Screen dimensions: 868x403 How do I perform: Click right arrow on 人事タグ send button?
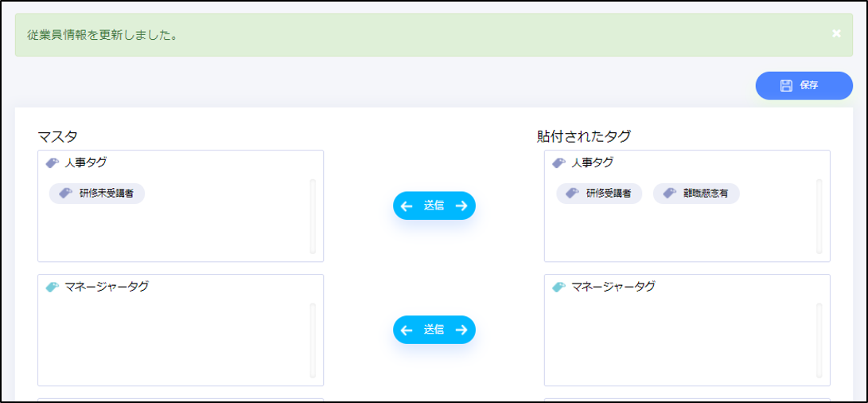point(461,205)
